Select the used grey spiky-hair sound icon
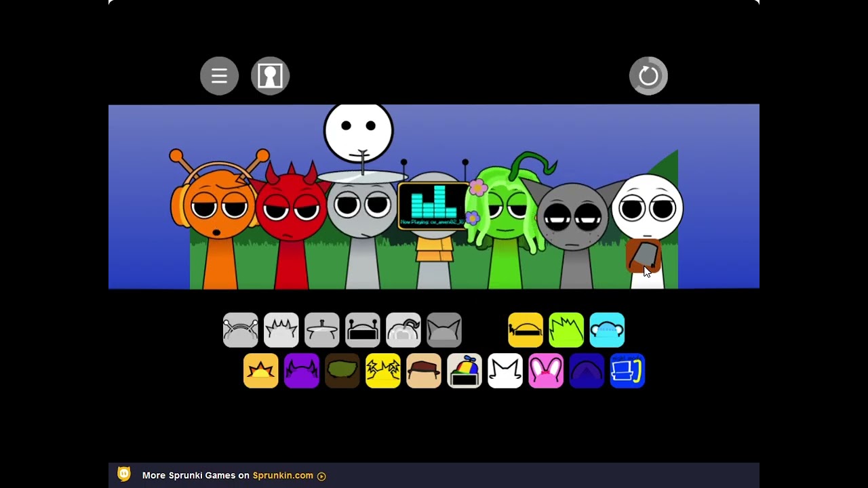This screenshot has height=488, width=868. point(281,330)
